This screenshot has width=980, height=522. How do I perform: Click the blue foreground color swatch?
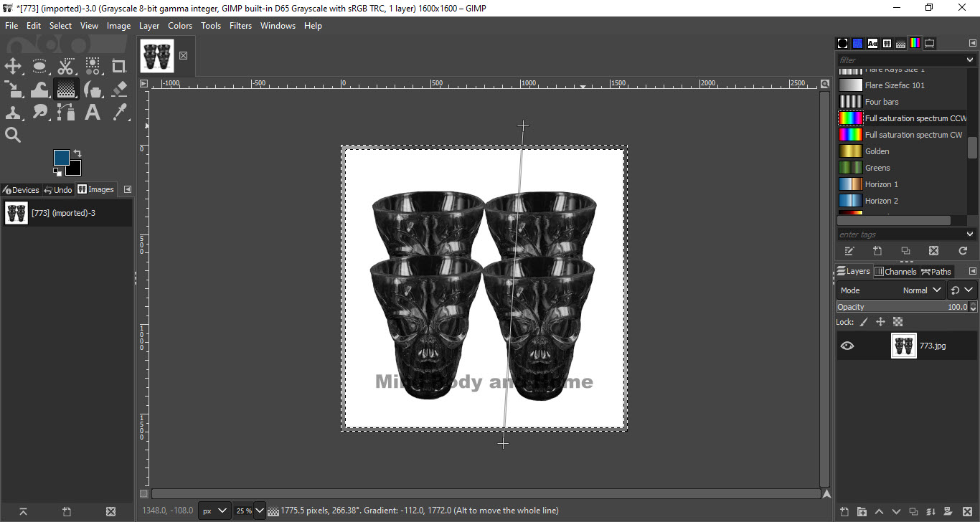pos(62,158)
